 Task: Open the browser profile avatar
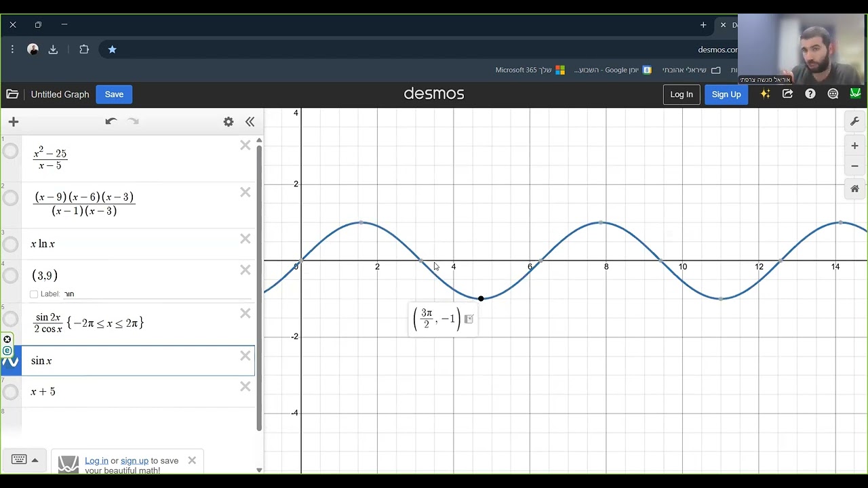pos(33,49)
